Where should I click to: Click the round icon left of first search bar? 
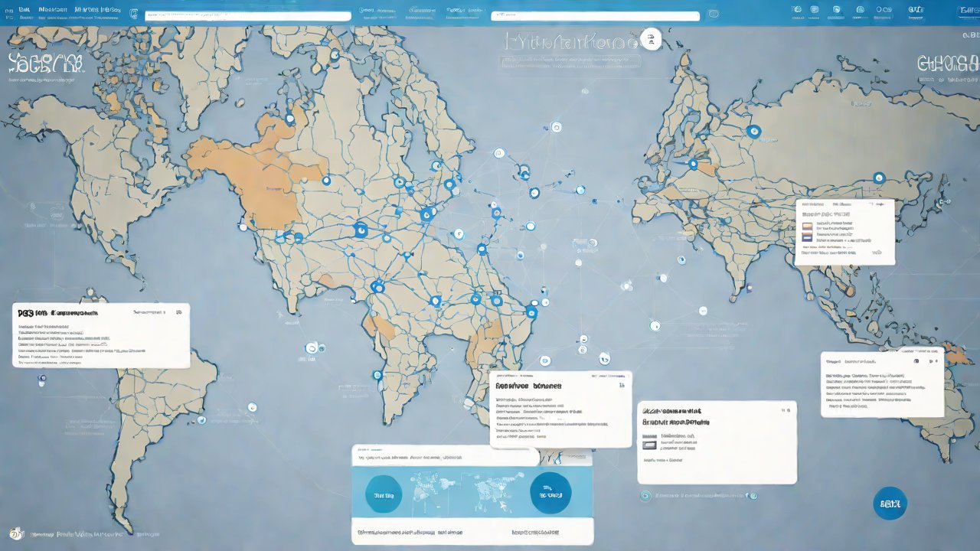(135, 15)
